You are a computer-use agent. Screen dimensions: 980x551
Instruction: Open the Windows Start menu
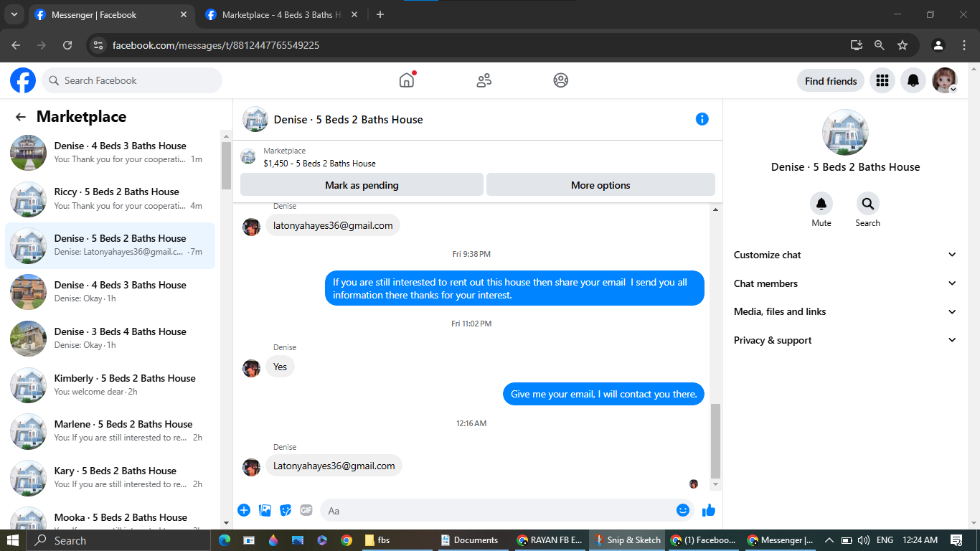[x=13, y=540]
